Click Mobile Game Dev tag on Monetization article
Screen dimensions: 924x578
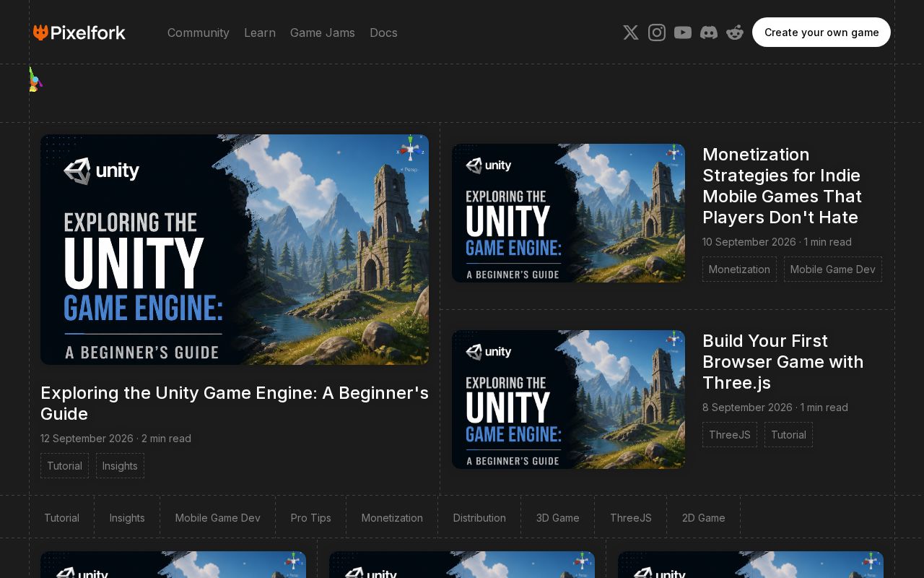point(833,269)
